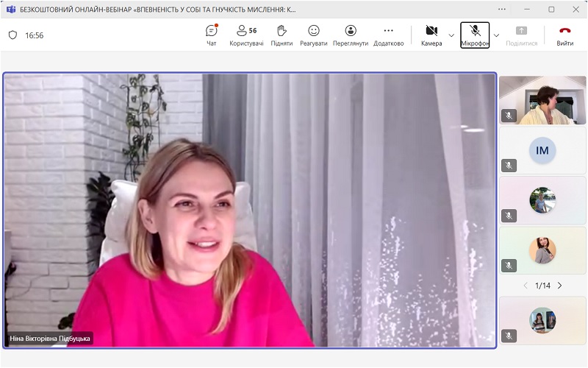The width and height of the screenshot is (588, 368).
Task: Expand the microphone options dropdown arrow
Action: point(496,35)
